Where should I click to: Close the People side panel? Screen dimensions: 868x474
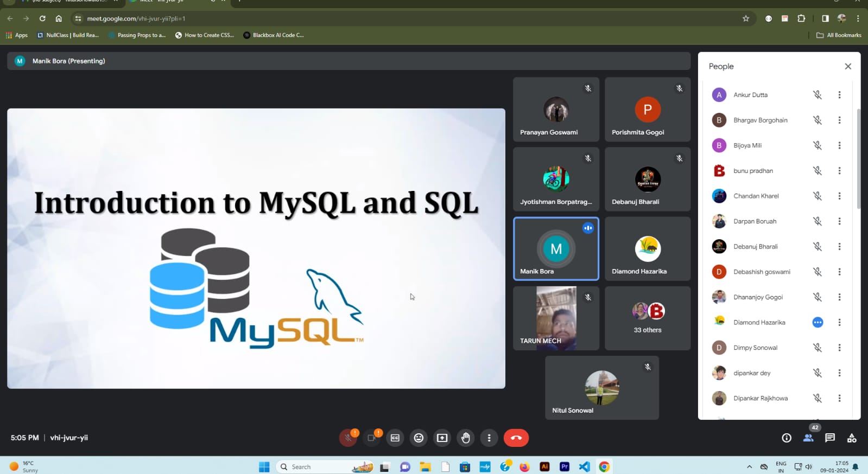click(x=848, y=66)
